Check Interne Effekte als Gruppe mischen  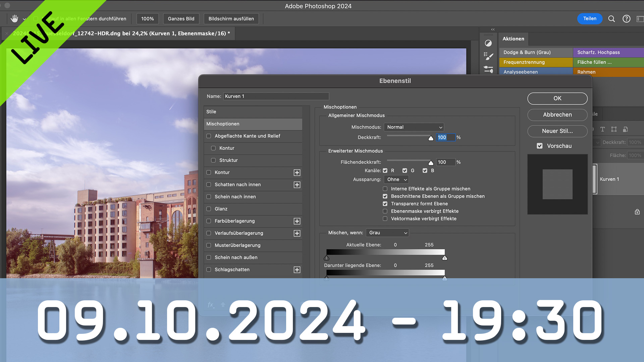click(x=385, y=189)
